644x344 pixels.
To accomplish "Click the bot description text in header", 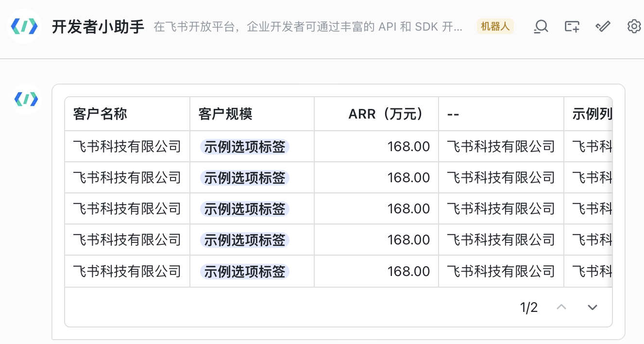I will tap(308, 27).
